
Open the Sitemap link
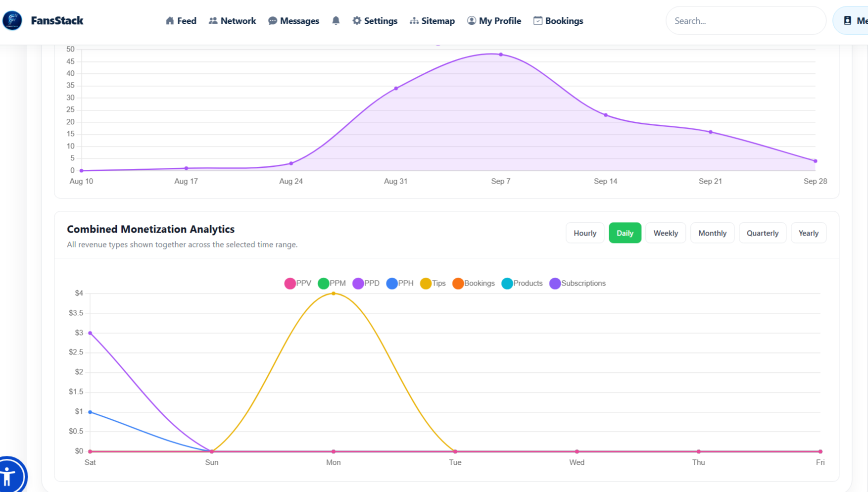tap(432, 21)
